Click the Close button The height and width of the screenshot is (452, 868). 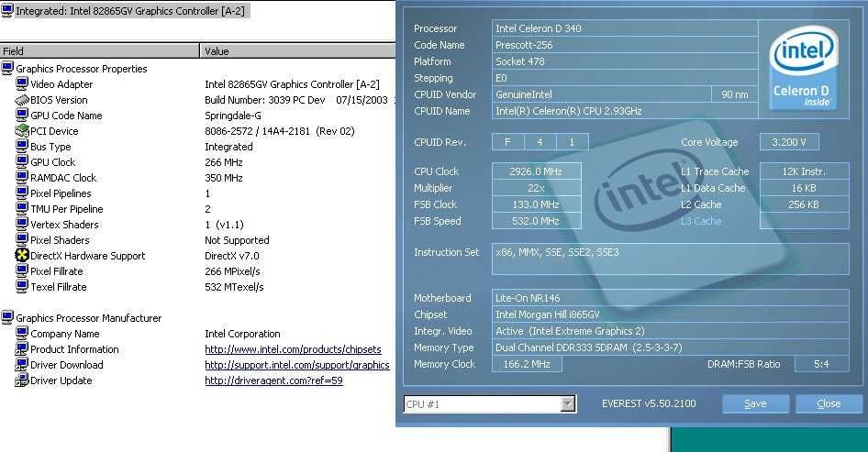829,404
